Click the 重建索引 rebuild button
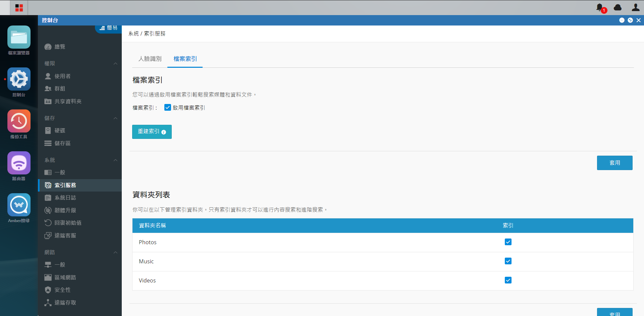The image size is (644, 316). (152, 132)
